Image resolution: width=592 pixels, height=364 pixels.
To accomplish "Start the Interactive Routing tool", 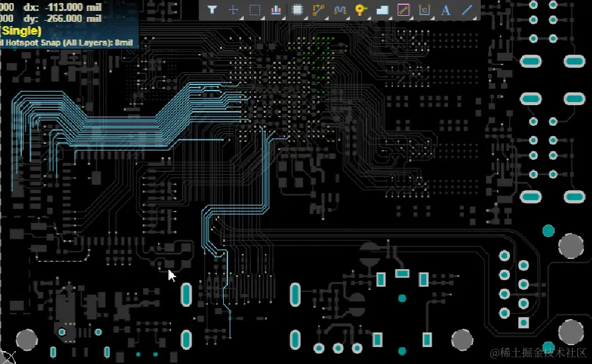I will pyautogui.click(x=318, y=10).
